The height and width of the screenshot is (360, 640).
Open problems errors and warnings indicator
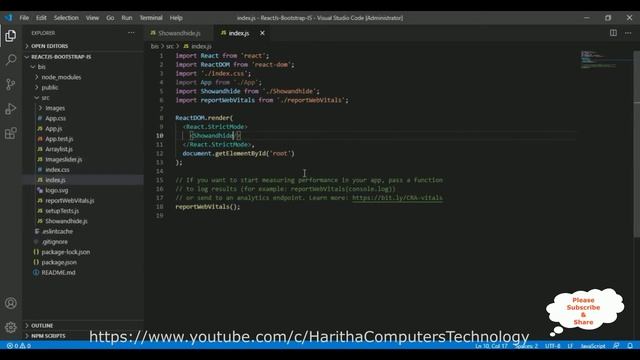coord(19,346)
